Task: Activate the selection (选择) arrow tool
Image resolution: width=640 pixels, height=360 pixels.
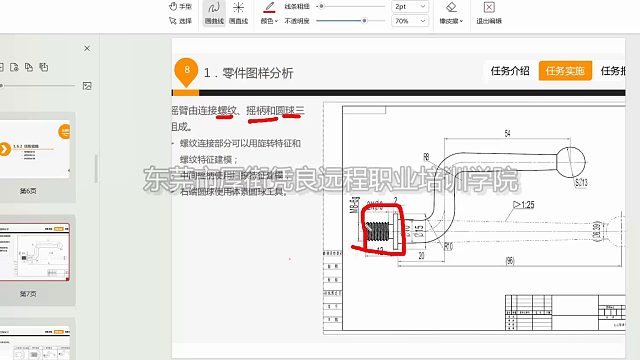Action: tap(180, 20)
